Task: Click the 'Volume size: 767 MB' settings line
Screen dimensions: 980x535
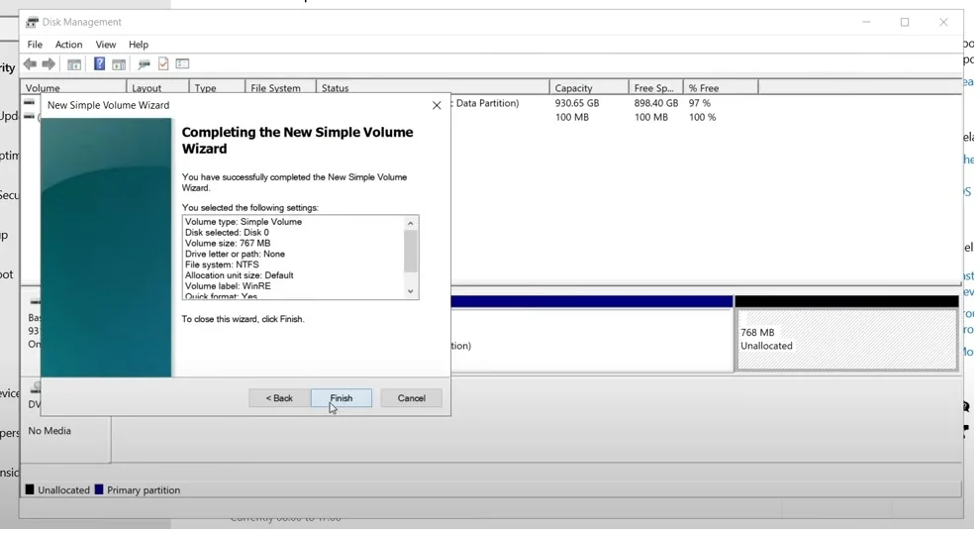Action: pos(228,244)
